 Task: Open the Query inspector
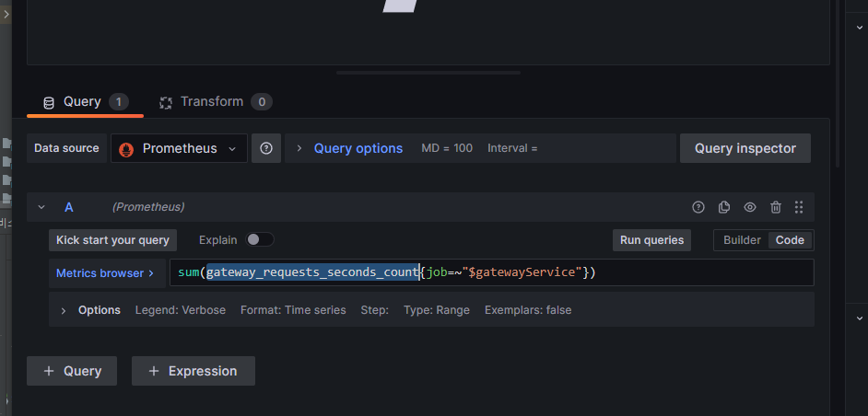point(745,148)
